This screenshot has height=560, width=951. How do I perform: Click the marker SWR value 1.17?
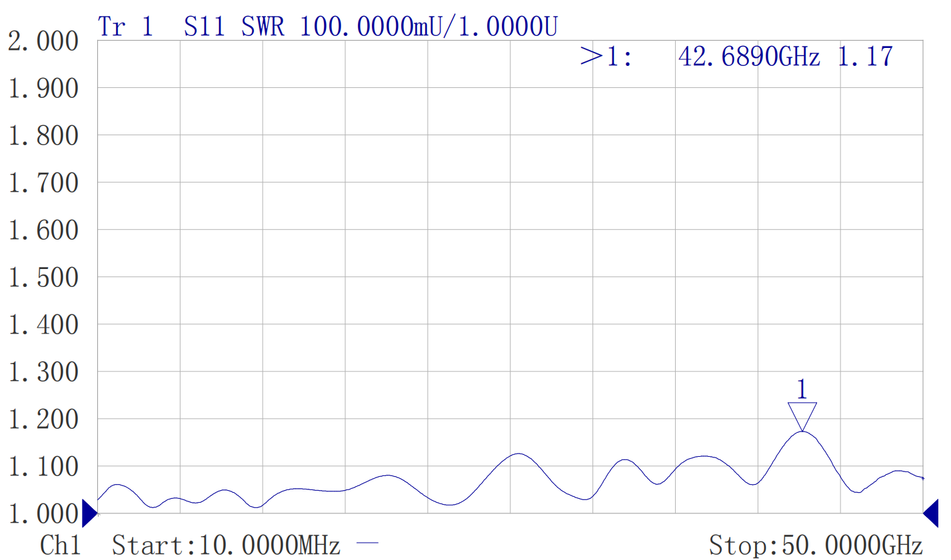pos(865,57)
